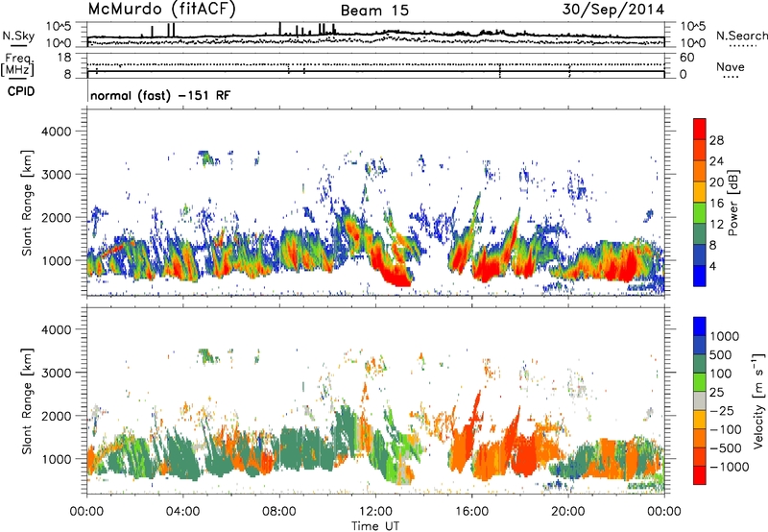
Task: Click the blue 1000 velocity swatch
Action: click(700, 326)
